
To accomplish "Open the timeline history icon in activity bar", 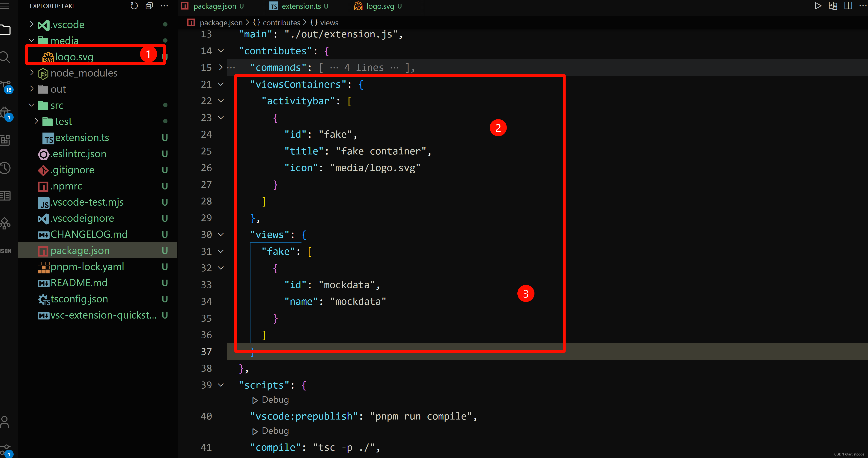I will 5,168.
